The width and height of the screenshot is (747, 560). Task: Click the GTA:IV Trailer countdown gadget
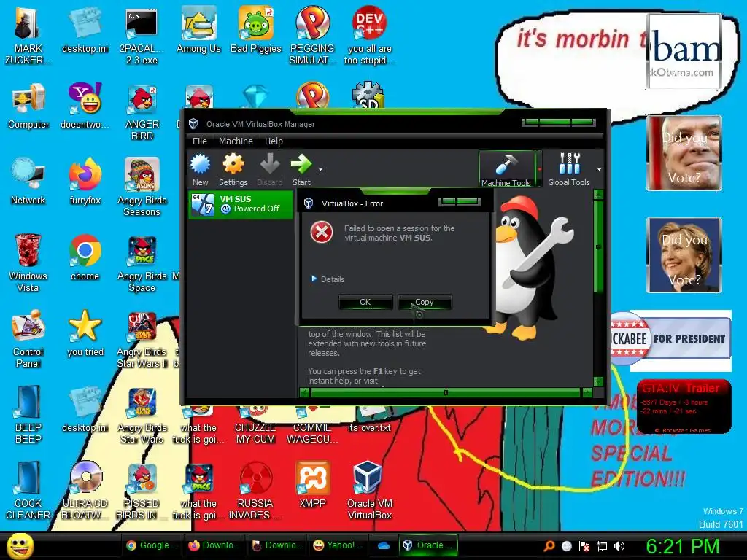point(684,406)
